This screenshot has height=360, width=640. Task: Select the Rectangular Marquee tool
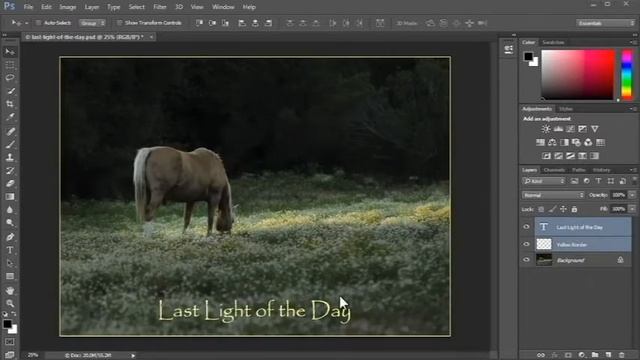[10, 65]
